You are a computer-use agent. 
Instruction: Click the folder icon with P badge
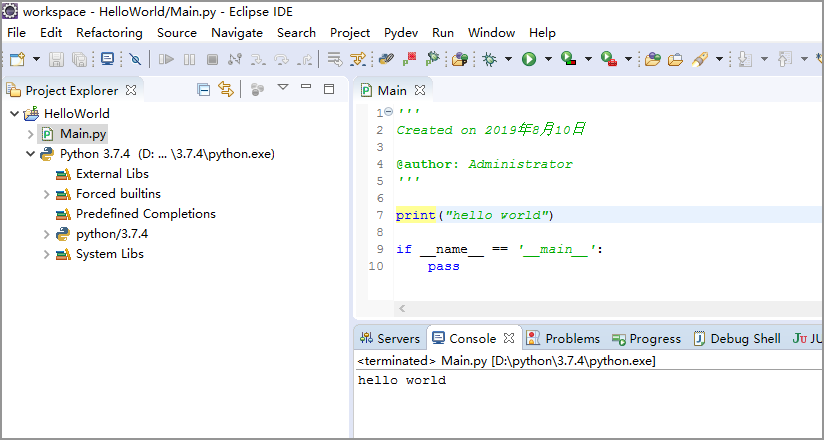coord(460,59)
